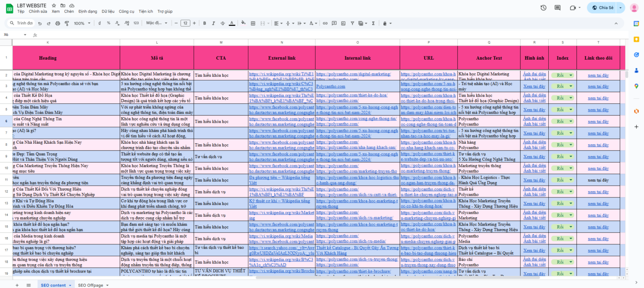Toggle the filter funnel icon
The width and height of the screenshot is (644, 288).
(353, 23)
